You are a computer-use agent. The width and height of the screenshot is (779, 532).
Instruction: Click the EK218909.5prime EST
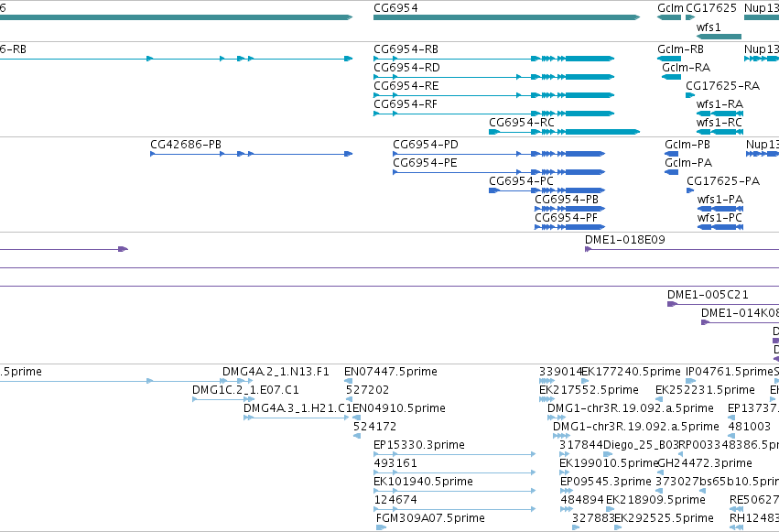[x=610, y=510]
